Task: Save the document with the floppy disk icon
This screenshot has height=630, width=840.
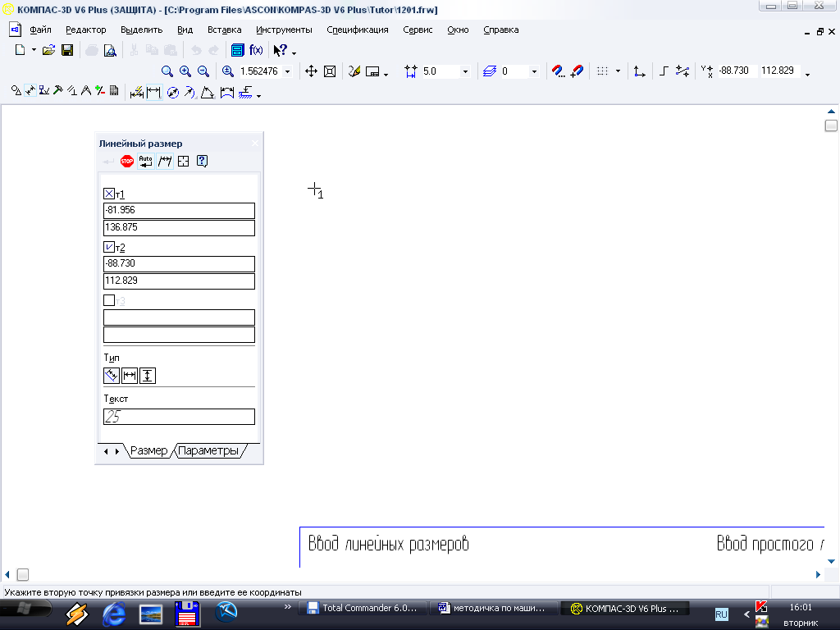Action: (x=67, y=50)
